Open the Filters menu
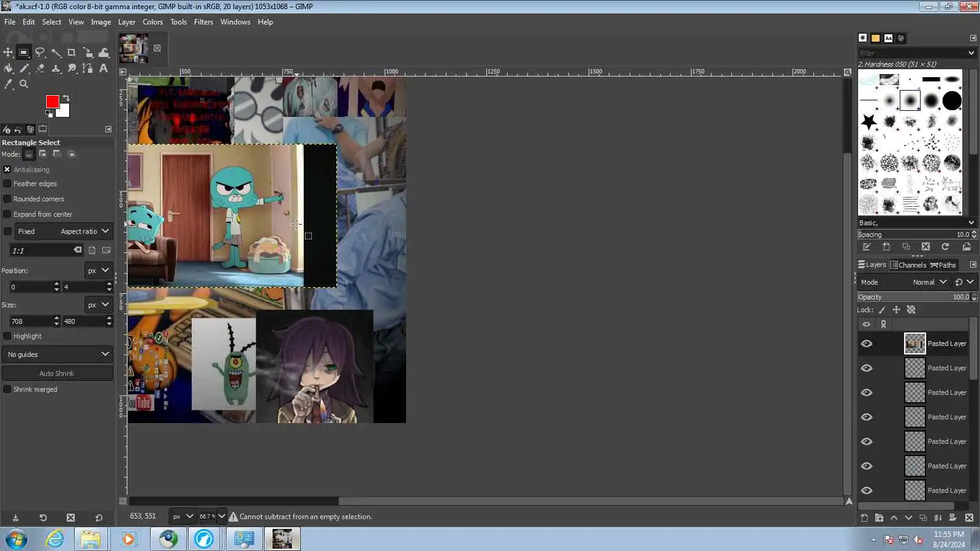The height and width of the screenshot is (551, 980). pos(203,22)
